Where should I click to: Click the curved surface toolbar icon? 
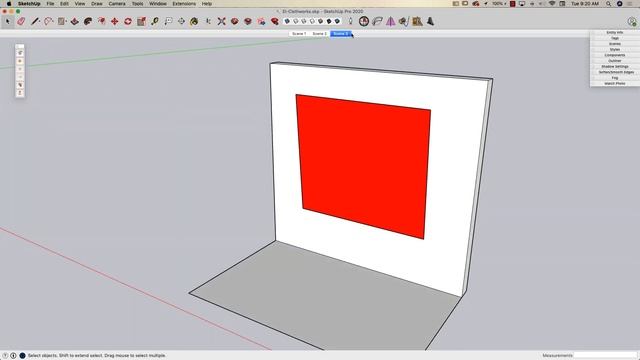coord(377,21)
